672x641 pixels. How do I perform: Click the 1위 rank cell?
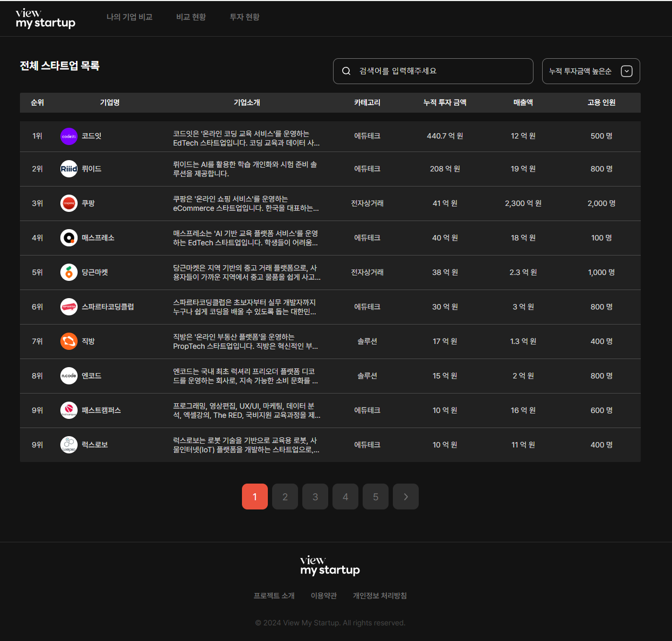point(37,136)
